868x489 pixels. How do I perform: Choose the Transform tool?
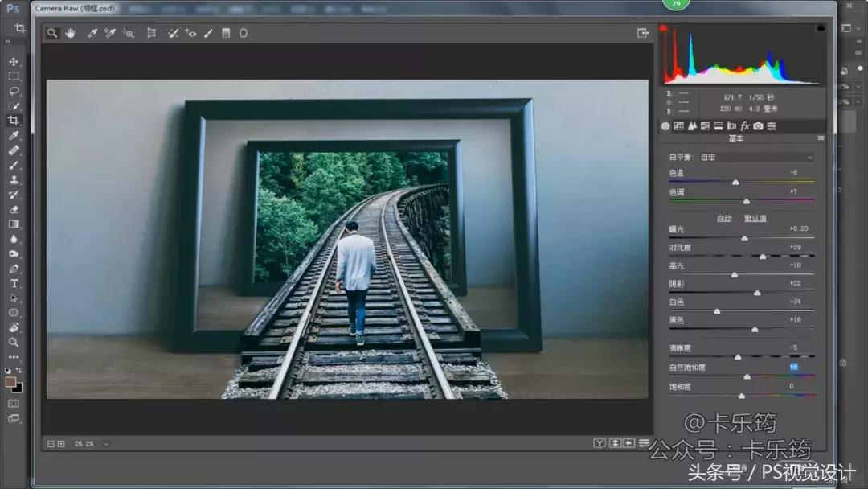[151, 33]
